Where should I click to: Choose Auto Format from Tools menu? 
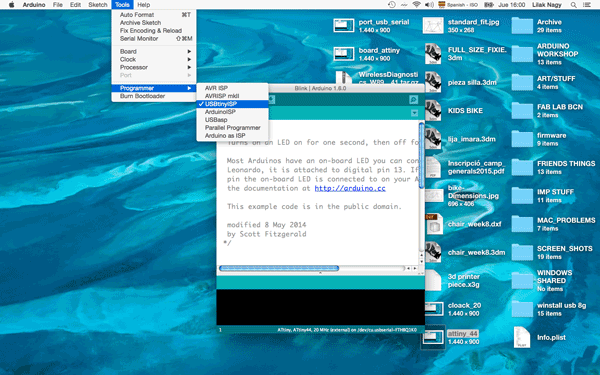point(154,15)
